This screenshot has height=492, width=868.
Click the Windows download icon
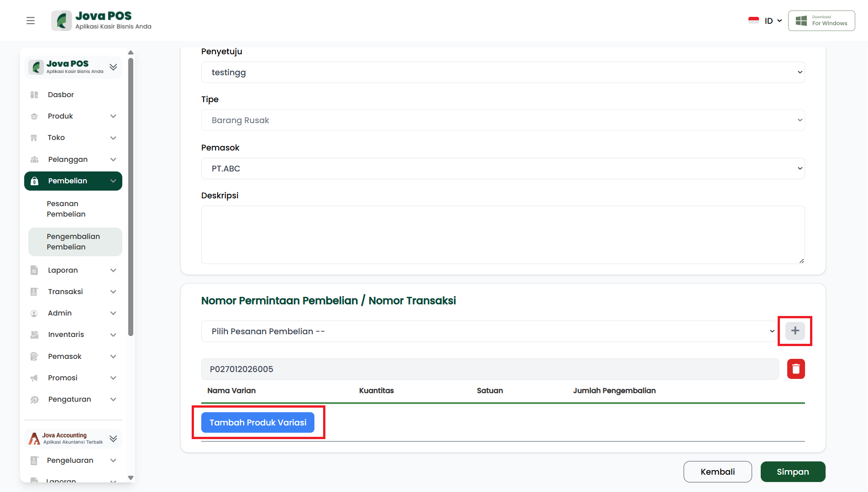click(x=801, y=21)
